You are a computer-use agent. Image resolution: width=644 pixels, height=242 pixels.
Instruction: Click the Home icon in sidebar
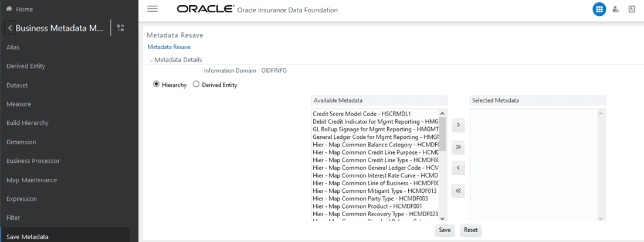pyautogui.click(x=9, y=9)
